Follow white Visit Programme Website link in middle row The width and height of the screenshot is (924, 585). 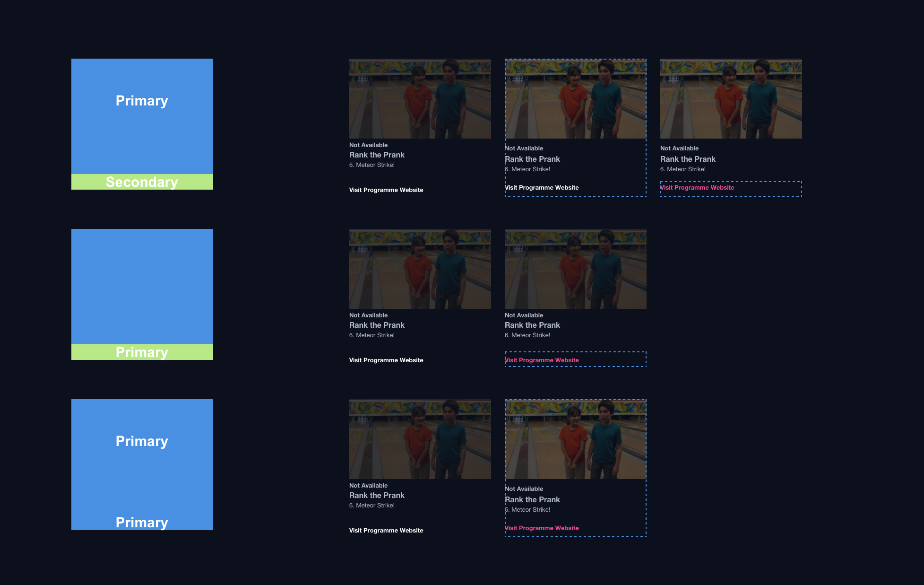pos(386,360)
